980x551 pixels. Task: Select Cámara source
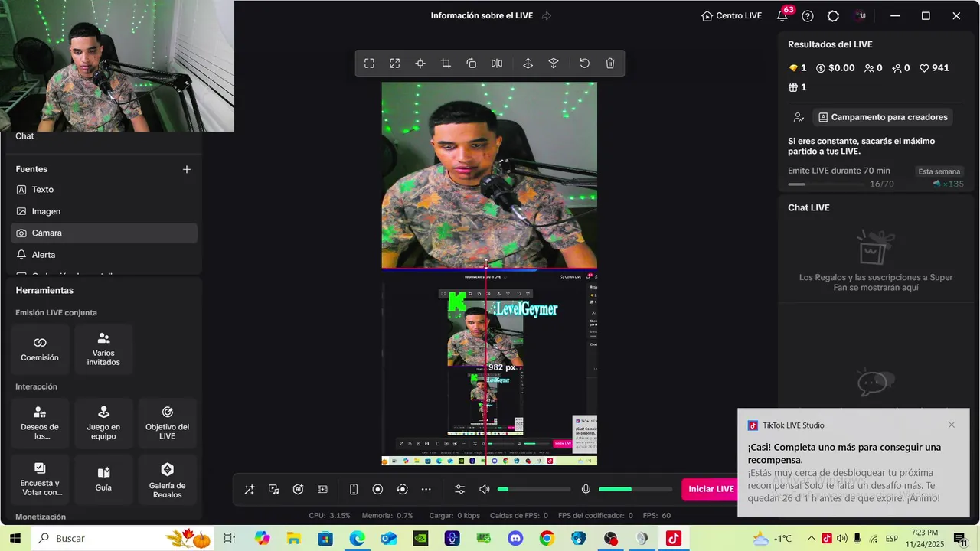click(104, 233)
